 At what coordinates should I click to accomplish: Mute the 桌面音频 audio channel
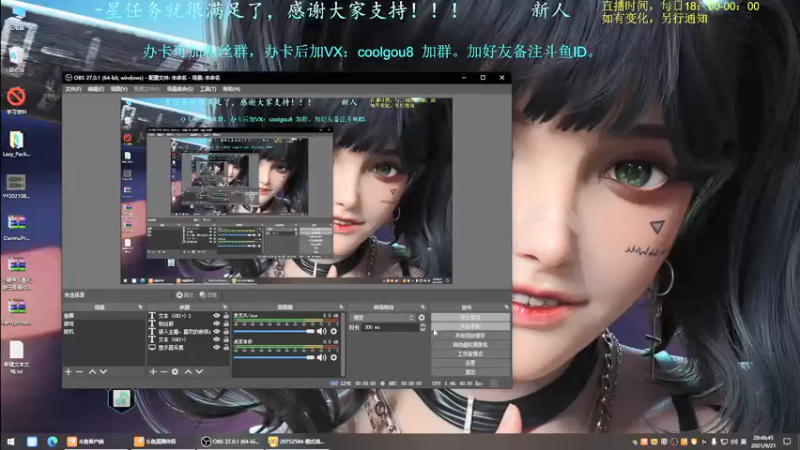(321, 358)
